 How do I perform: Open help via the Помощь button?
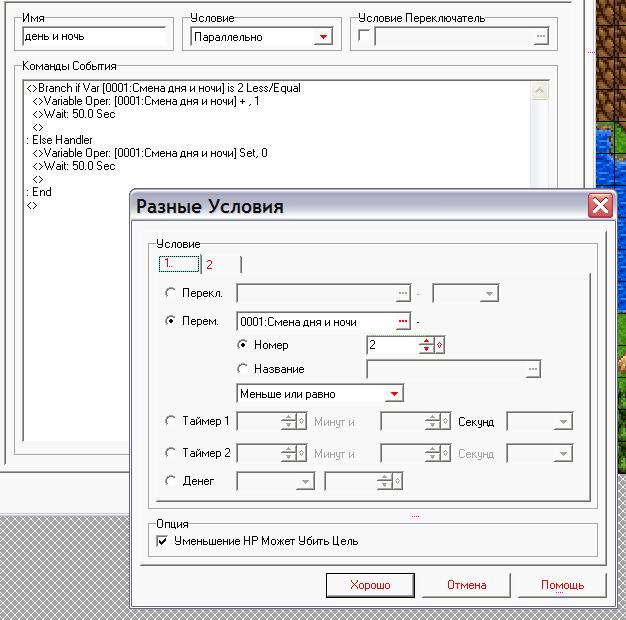(x=562, y=585)
